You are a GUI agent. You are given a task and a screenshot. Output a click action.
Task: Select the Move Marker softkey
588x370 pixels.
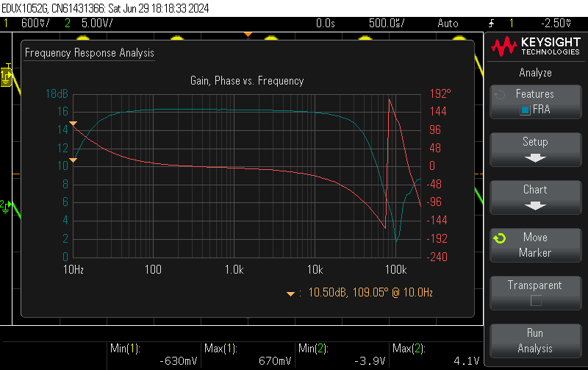[x=536, y=245]
